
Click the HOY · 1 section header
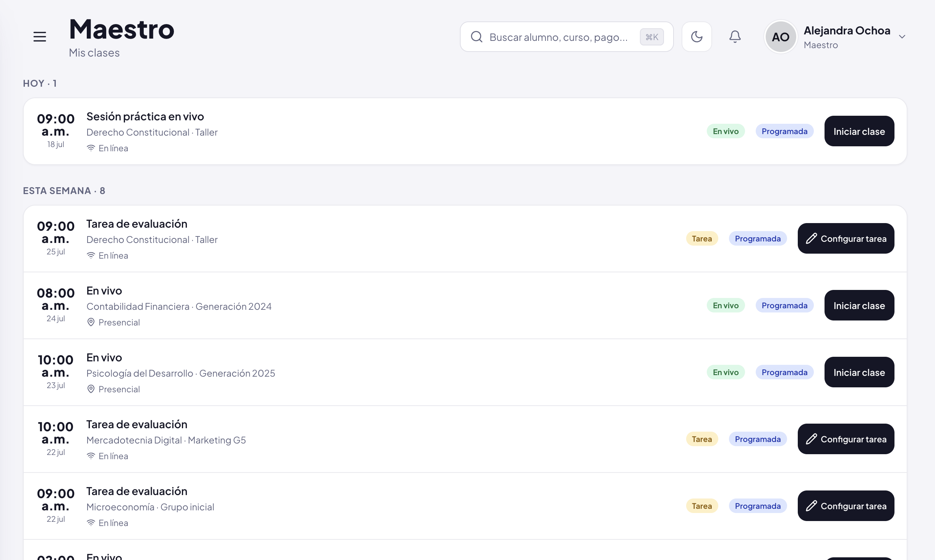(40, 83)
